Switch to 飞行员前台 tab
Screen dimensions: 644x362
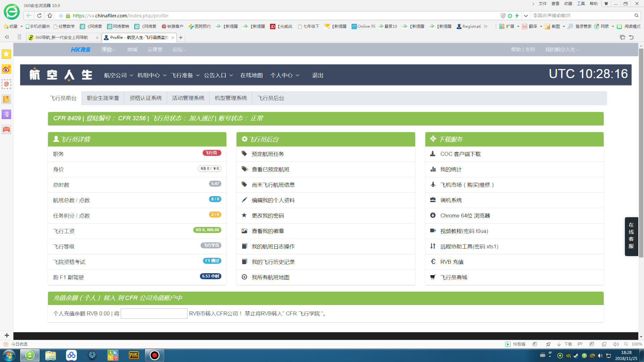coord(63,98)
